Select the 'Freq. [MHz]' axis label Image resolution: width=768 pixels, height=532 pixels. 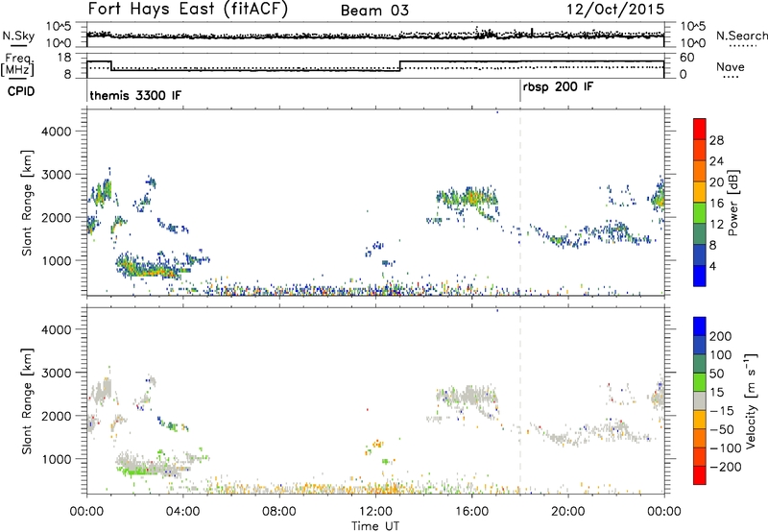[17, 65]
